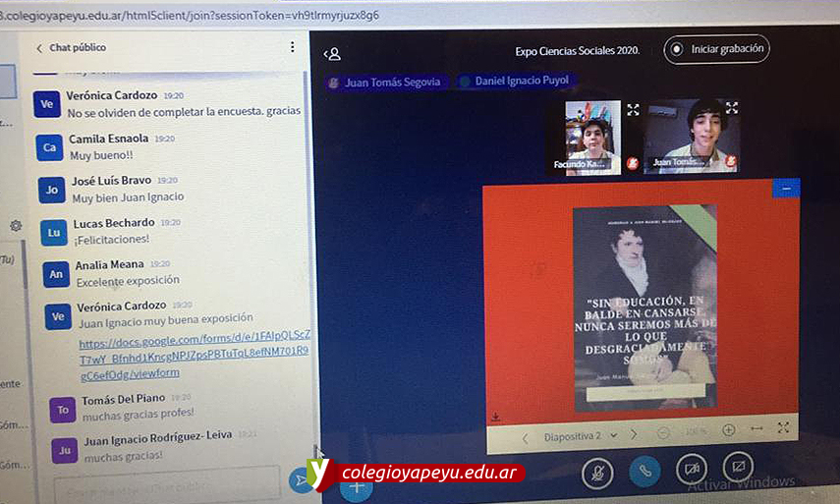Fit presentation to width
840x504 pixels.
click(756, 429)
